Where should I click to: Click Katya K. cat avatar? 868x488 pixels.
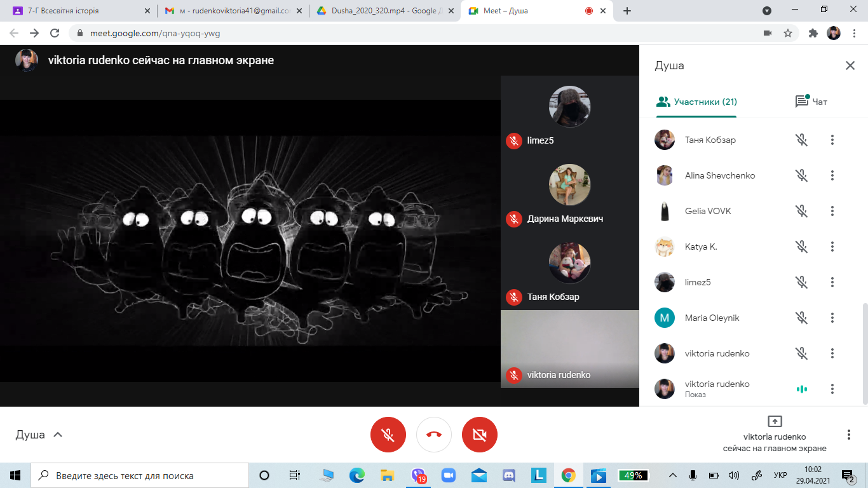[665, 247]
